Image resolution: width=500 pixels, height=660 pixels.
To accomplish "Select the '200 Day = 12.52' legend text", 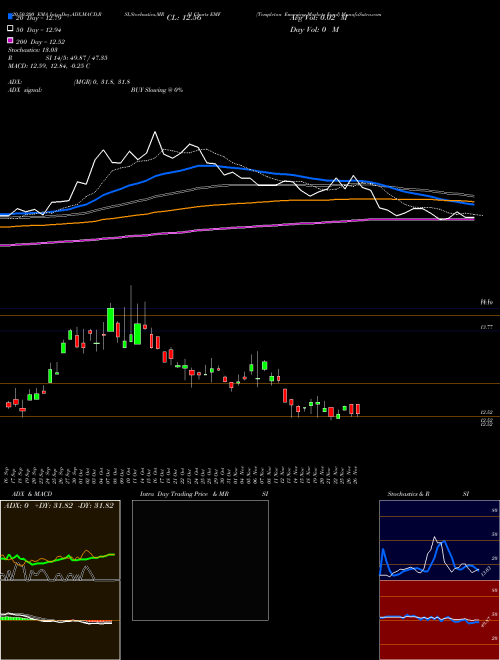I will (41, 42).
